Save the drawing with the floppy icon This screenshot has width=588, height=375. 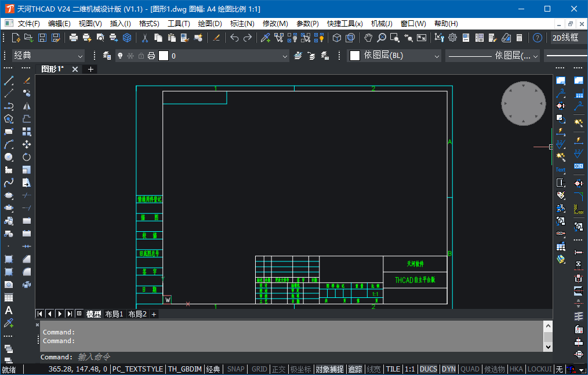pos(42,38)
